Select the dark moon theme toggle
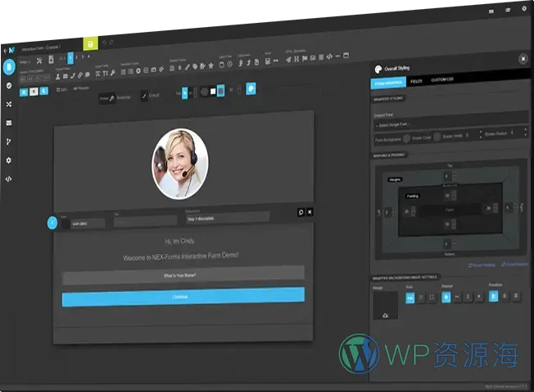 coord(44,91)
